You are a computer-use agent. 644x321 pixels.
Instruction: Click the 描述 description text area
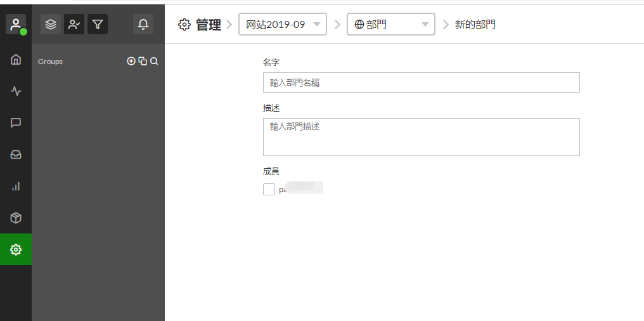tap(421, 136)
